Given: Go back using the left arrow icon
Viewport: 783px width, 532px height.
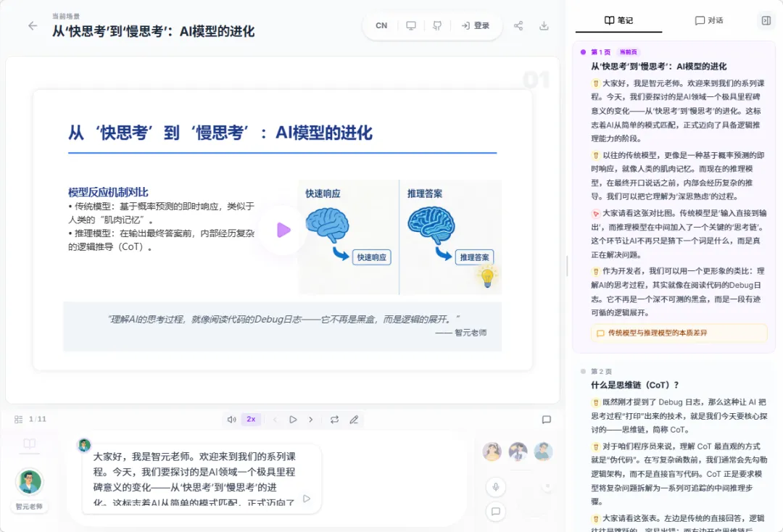Looking at the screenshot, I should pos(33,26).
